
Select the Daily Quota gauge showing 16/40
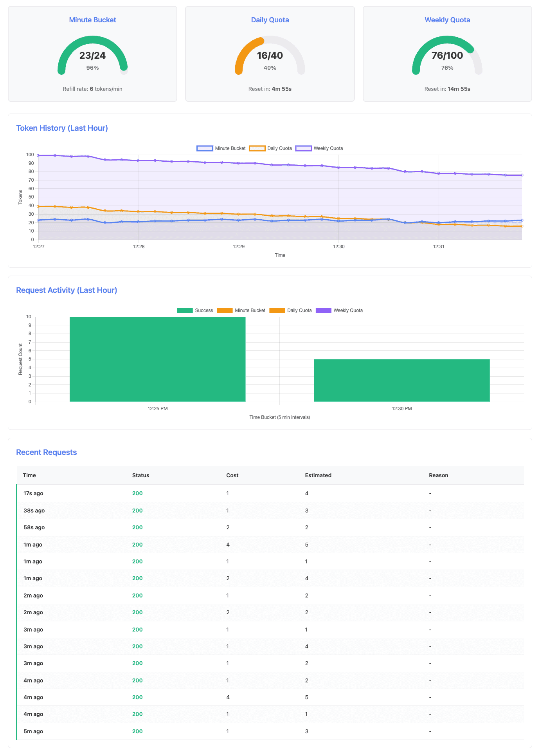point(270,56)
